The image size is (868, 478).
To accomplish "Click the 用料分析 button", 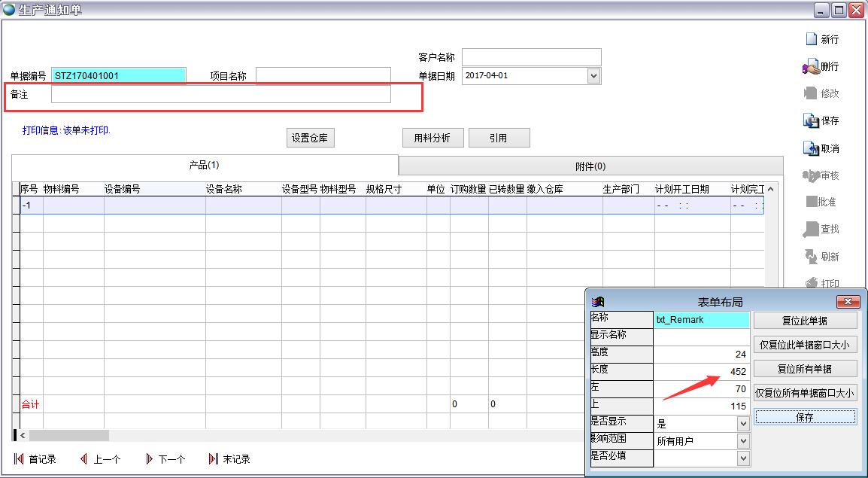I will (x=432, y=138).
